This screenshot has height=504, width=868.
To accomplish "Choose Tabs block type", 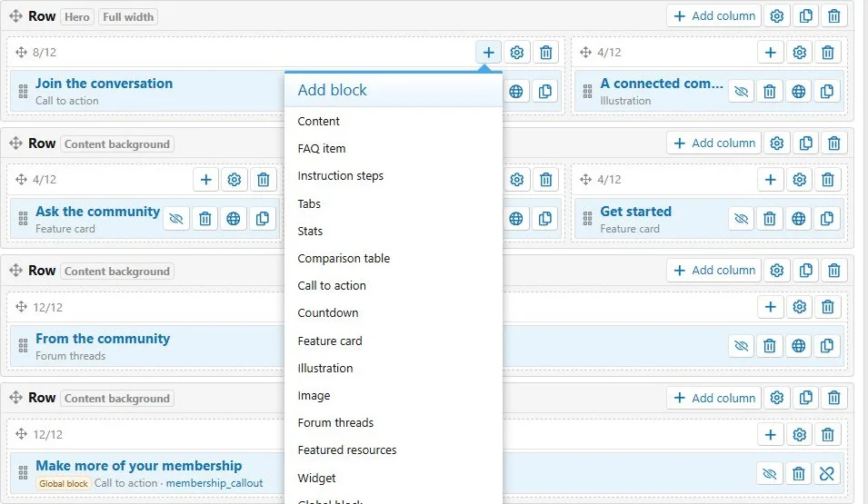I will click(393, 203).
